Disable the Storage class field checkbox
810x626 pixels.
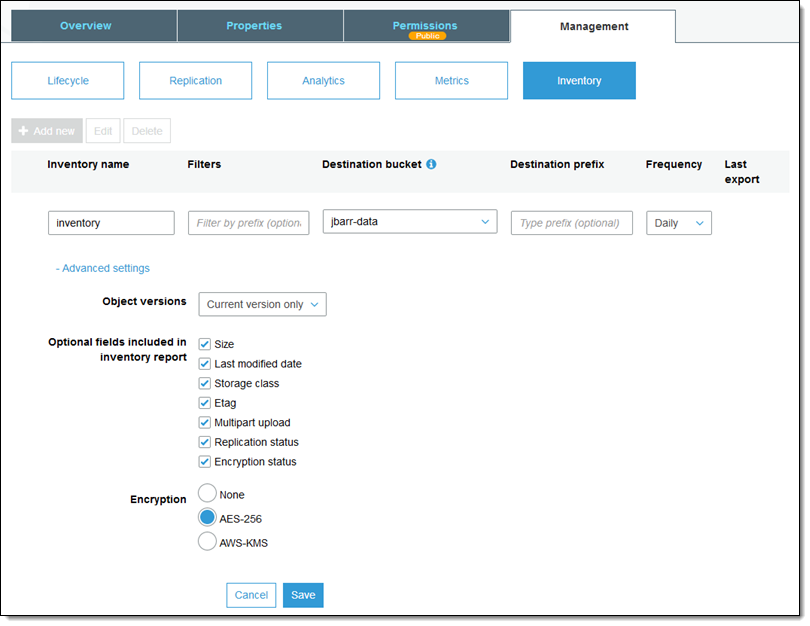click(205, 383)
